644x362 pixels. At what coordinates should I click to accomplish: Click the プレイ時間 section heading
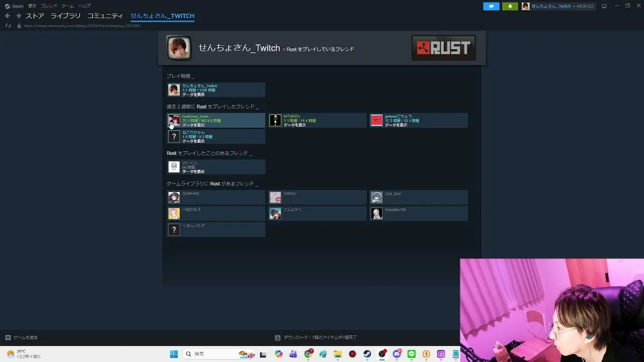(x=180, y=76)
